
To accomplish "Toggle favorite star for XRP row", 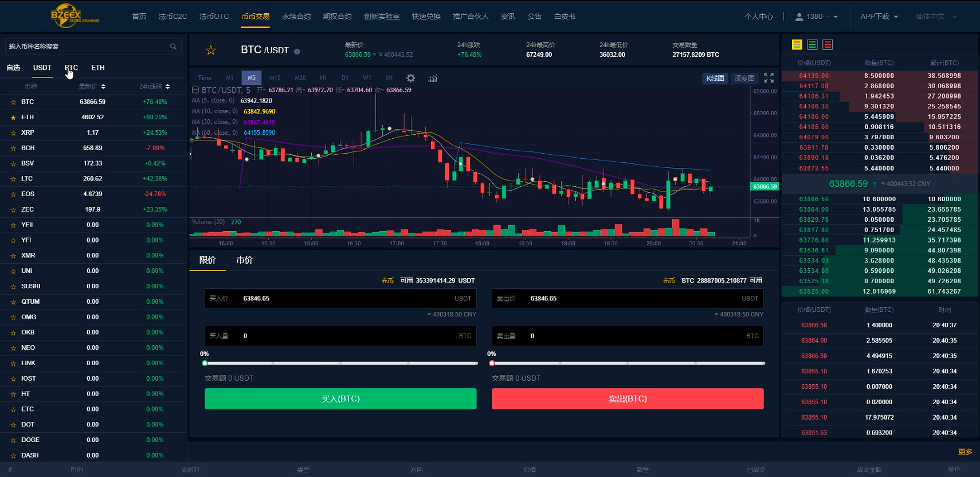I will (x=13, y=133).
